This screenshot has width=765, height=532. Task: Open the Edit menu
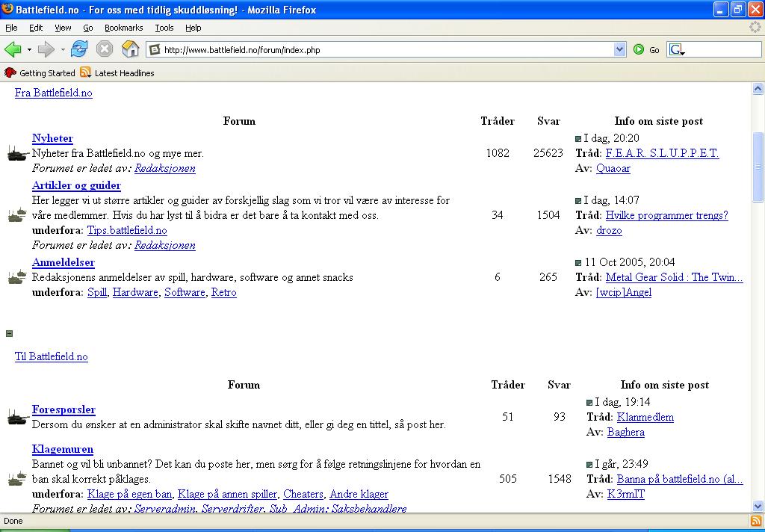pyautogui.click(x=36, y=28)
